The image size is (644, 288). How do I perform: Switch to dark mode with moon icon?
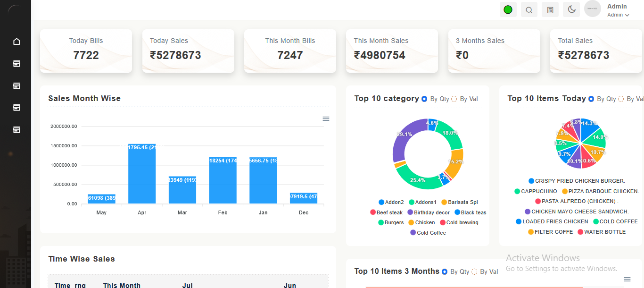pos(571,10)
